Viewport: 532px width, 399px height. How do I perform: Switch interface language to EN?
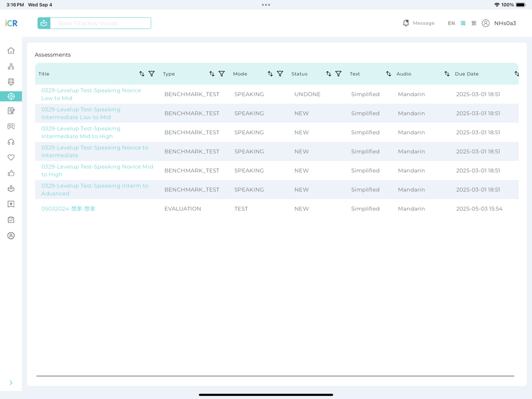(x=451, y=23)
